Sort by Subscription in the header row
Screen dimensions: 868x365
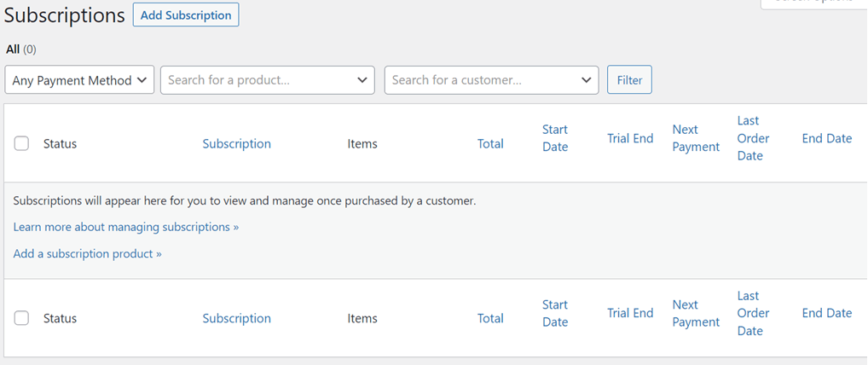click(x=236, y=143)
